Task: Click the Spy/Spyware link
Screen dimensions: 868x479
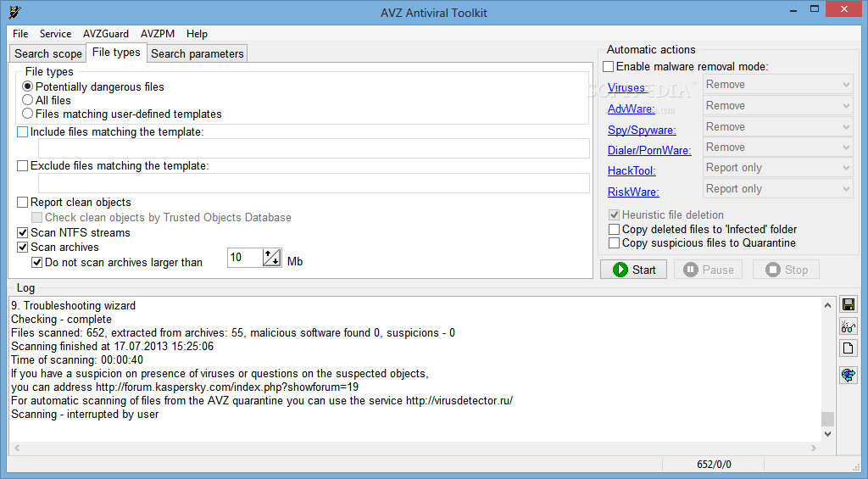Action: (x=642, y=130)
